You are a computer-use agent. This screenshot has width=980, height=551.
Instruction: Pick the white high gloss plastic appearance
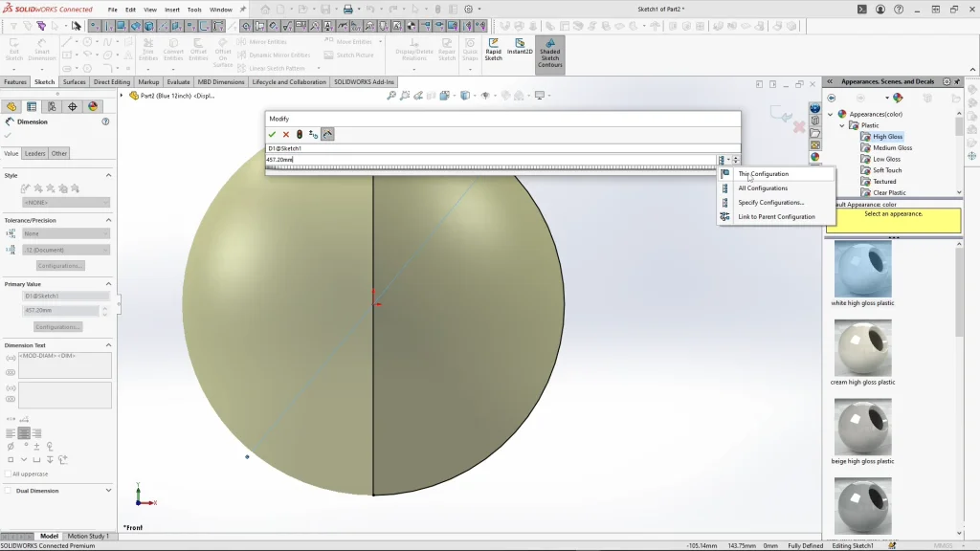click(x=862, y=270)
